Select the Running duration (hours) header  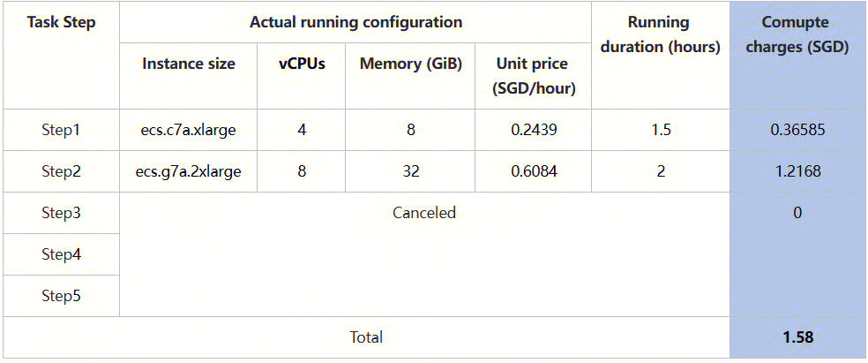pyautogui.click(x=660, y=34)
